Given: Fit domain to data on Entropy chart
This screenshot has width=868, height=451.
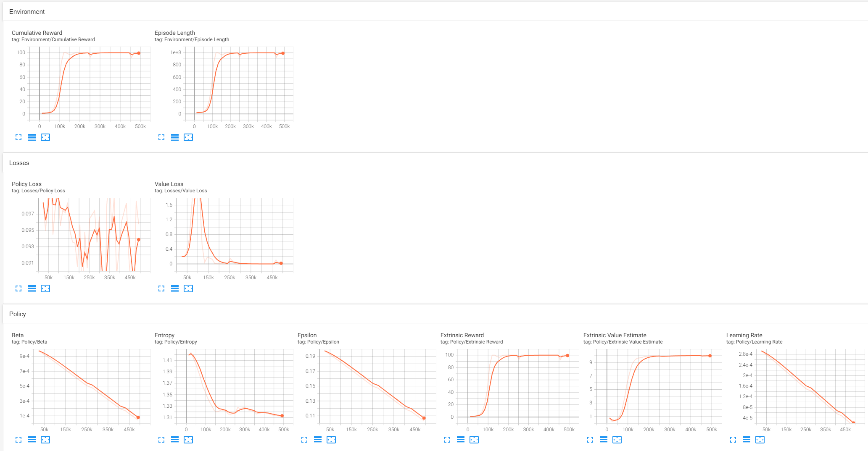Looking at the screenshot, I should point(188,440).
